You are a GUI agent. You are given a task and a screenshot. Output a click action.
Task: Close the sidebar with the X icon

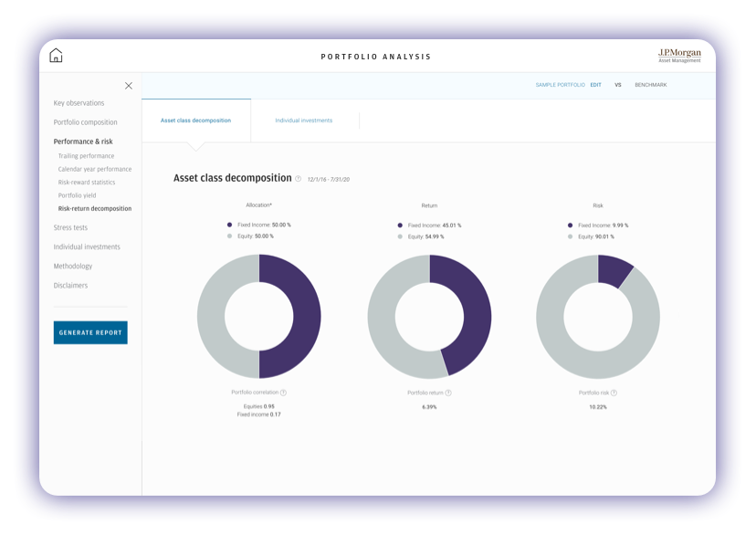tap(129, 86)
